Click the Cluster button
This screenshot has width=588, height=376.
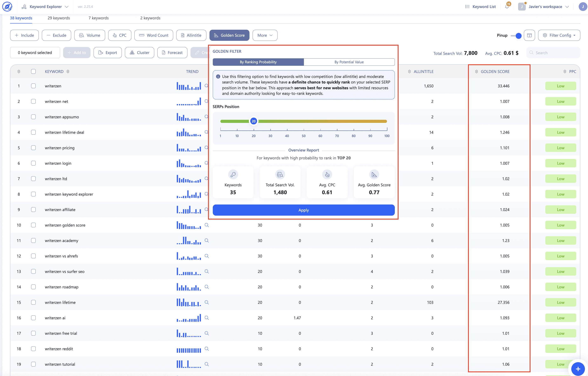(x=139, y=53)
